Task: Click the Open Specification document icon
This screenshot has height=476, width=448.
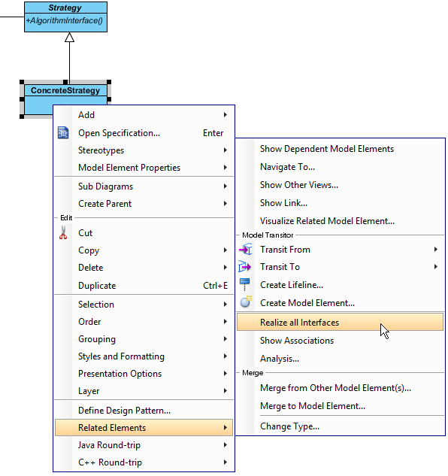Action: click(63, 133)
